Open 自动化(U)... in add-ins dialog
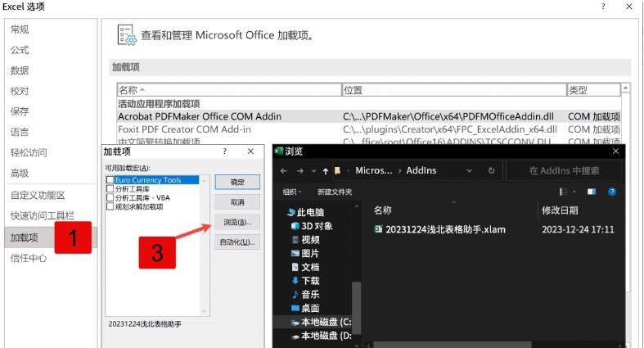 point(237,242)
